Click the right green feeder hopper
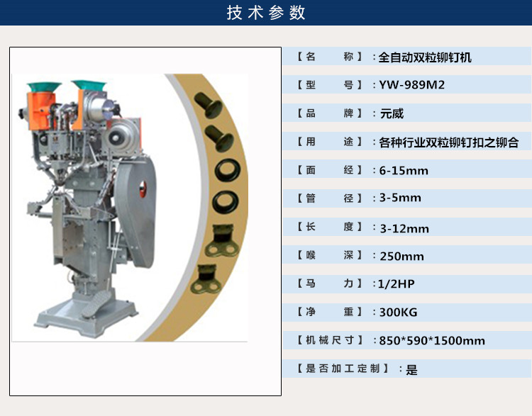 tap(89, 85)
